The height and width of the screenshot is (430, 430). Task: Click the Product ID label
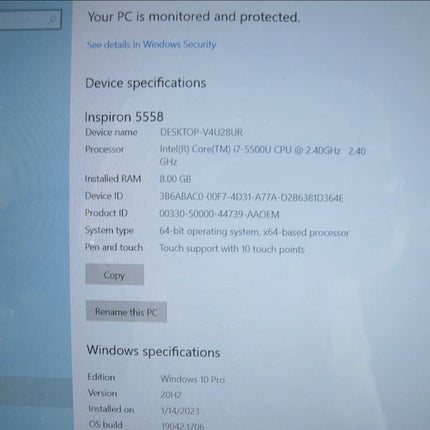[106, 213]
